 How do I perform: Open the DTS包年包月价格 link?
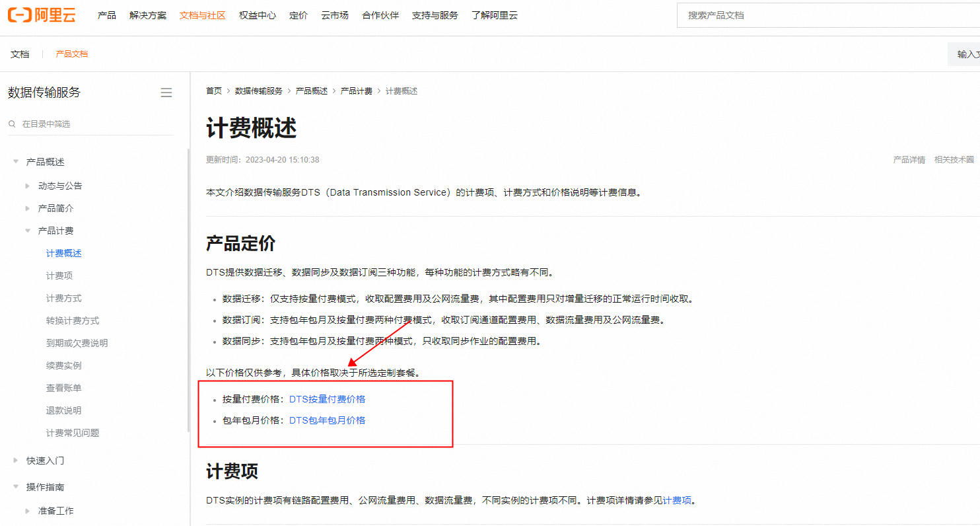[328, 420]
